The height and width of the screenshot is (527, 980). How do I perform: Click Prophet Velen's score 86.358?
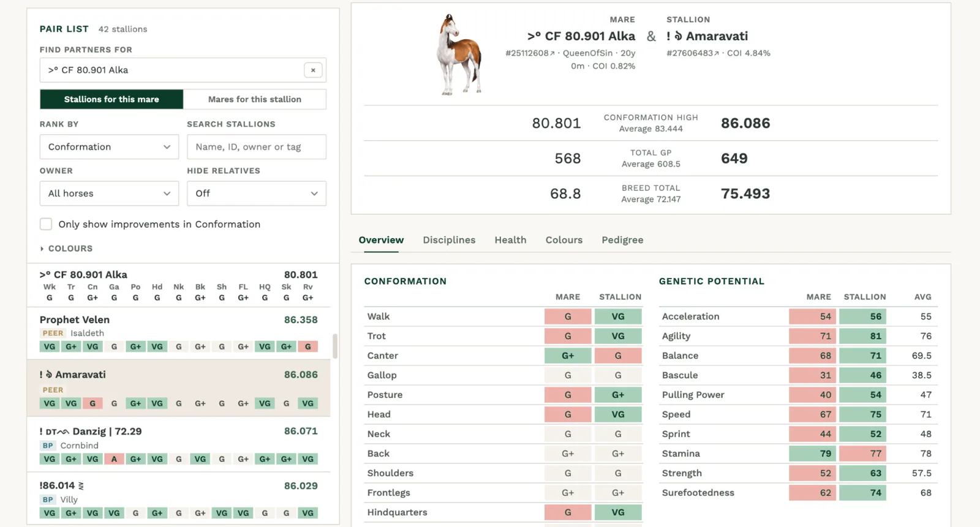[x=301, y=320]
